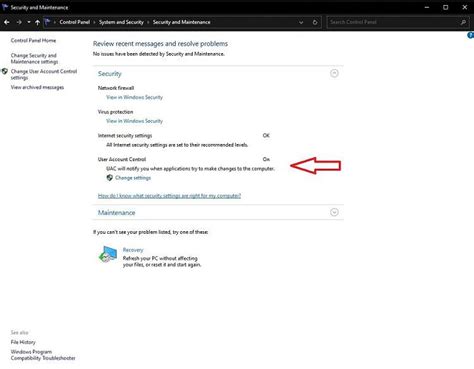Image resolution: width=474 pixels, height=369 pixels.
Task: Refresh the page with the refresh icon
Action: tap(315, 22)
